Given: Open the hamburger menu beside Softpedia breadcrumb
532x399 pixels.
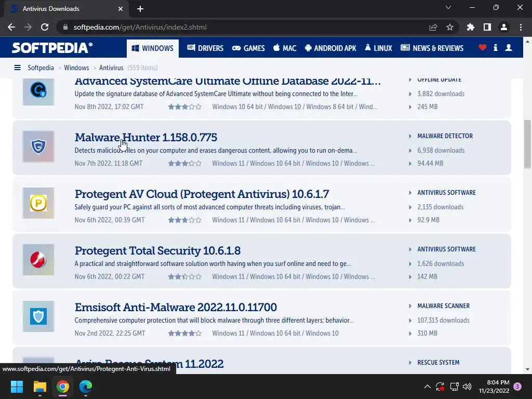Looking at the screenshot, I should tap(17, 68).
